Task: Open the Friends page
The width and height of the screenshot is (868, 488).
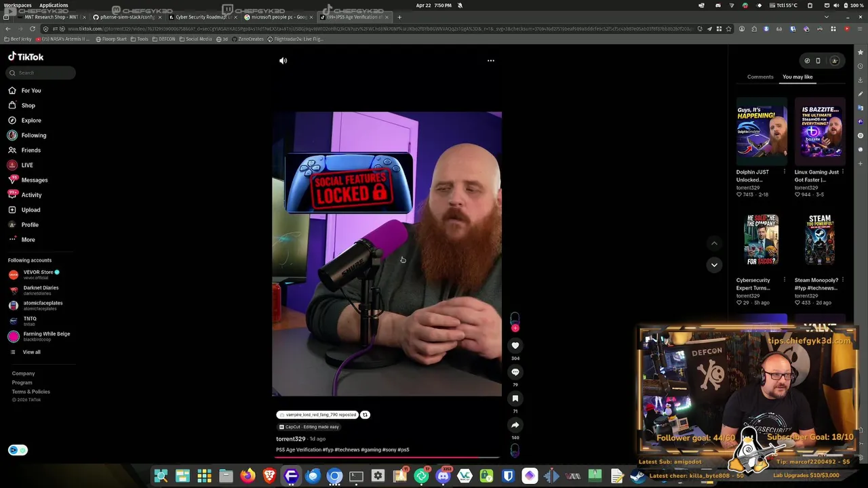Action: click(24, 150)
